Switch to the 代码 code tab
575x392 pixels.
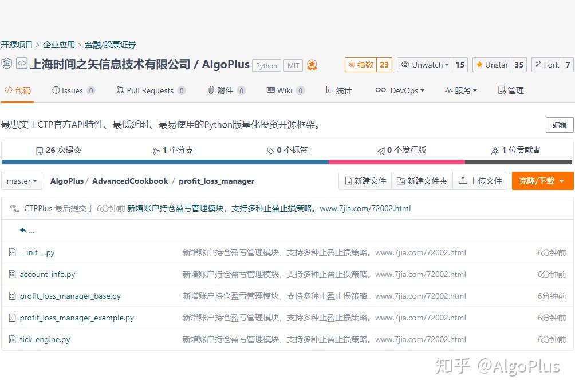[x=17, y=90]
